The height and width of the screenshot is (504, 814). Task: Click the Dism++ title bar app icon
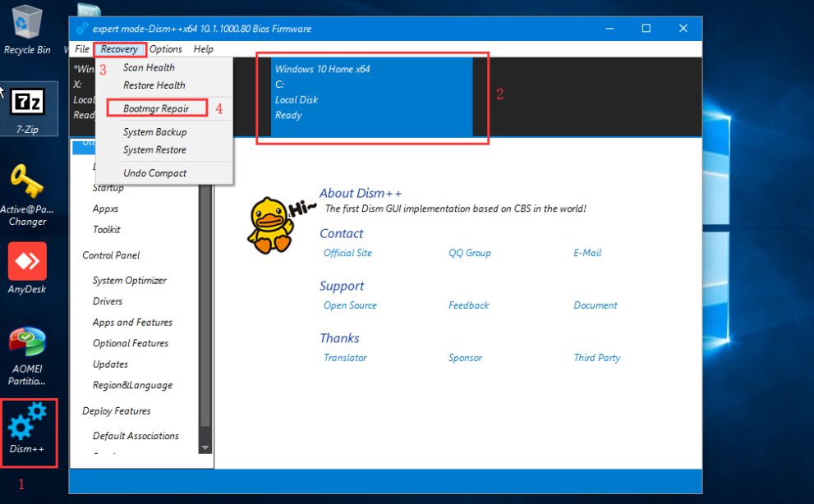81,29
